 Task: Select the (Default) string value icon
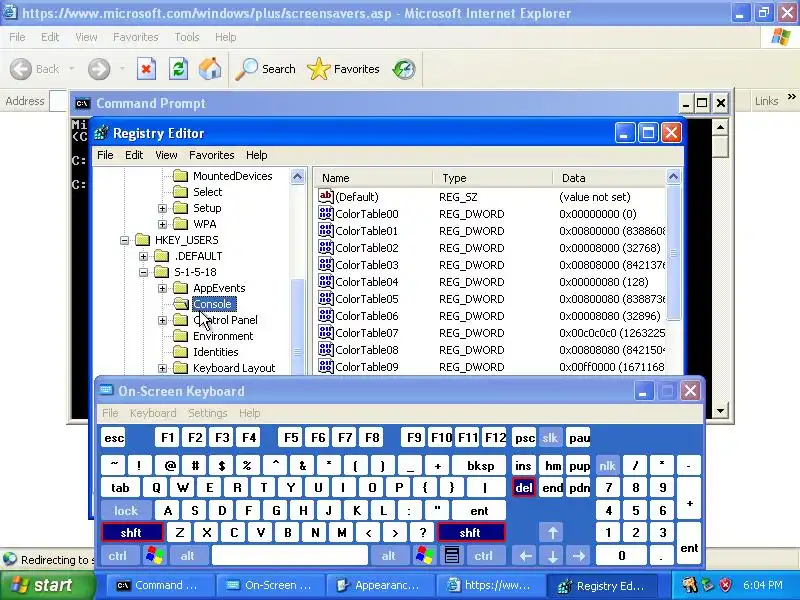click(326, 196)
